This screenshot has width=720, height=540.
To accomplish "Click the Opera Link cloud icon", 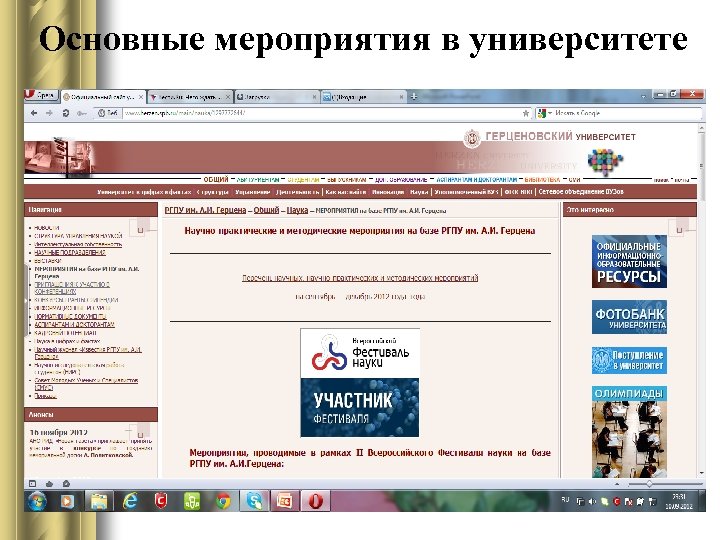I will coord(49,484).
